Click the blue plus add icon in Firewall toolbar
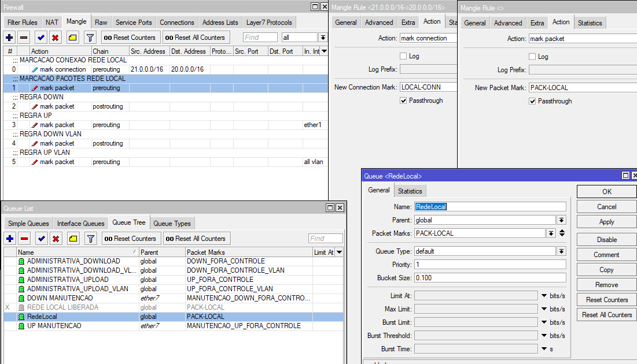 click(x=10, y=38)
